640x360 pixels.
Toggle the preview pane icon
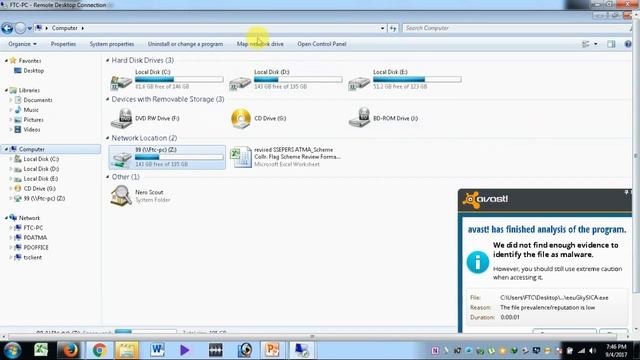coord(611,44)
